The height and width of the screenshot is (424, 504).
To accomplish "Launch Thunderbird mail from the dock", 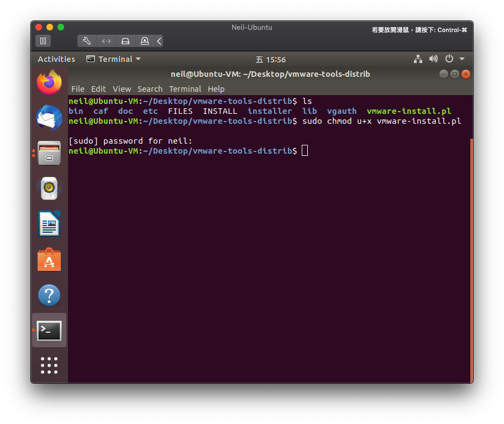I will 49,118.
